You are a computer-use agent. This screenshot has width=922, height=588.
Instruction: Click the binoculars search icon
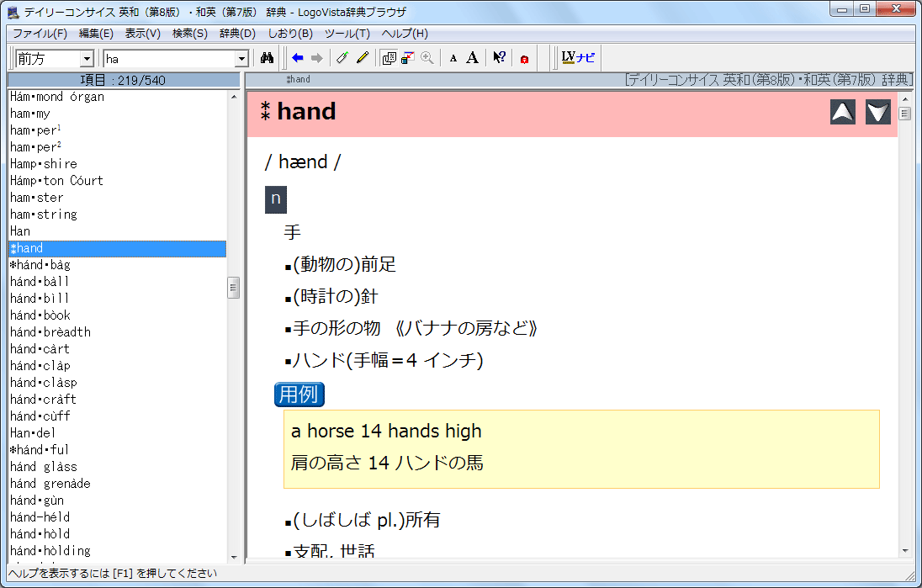click(268, 58)
